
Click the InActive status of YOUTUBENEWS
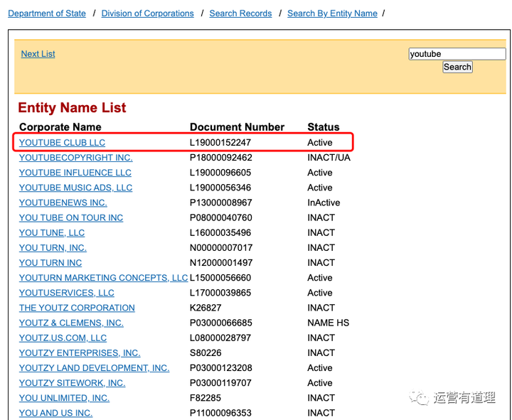324,203
